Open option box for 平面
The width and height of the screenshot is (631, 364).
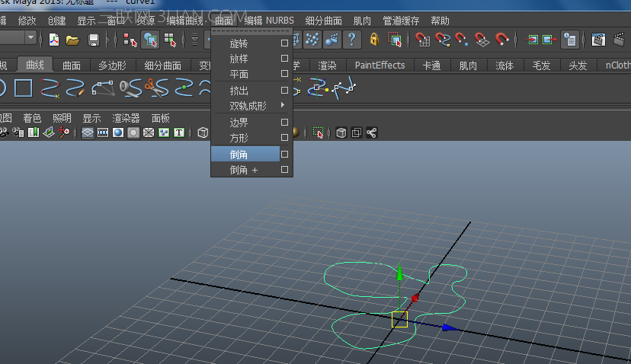coord(284,74)
